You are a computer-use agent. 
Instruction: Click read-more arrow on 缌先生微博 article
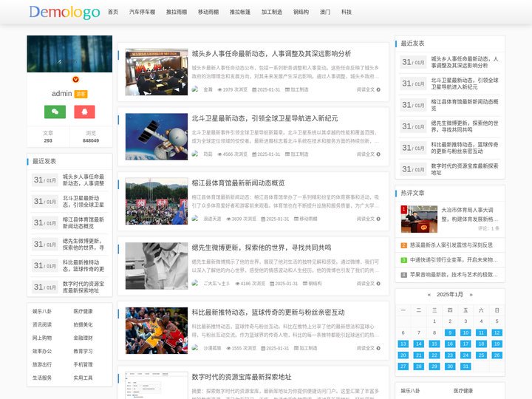[x=378, y=283]
